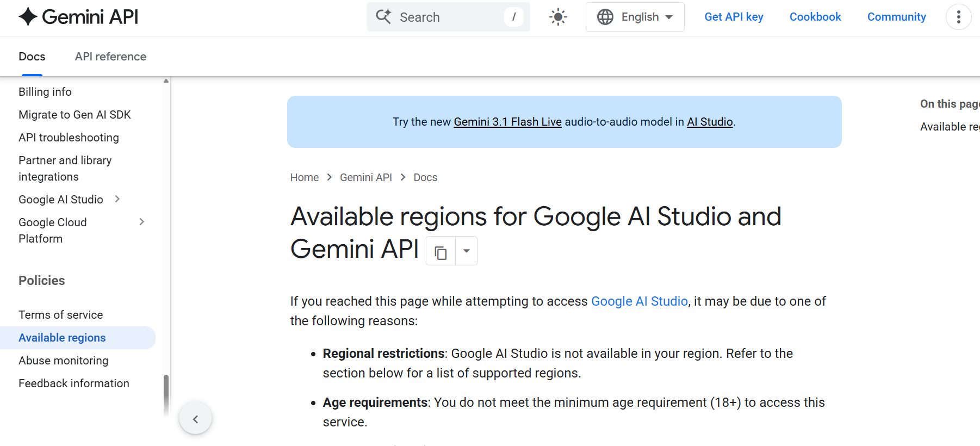Screen dimensions: 980x446
Task: Copy page using the copy icon
Action: 441,251
